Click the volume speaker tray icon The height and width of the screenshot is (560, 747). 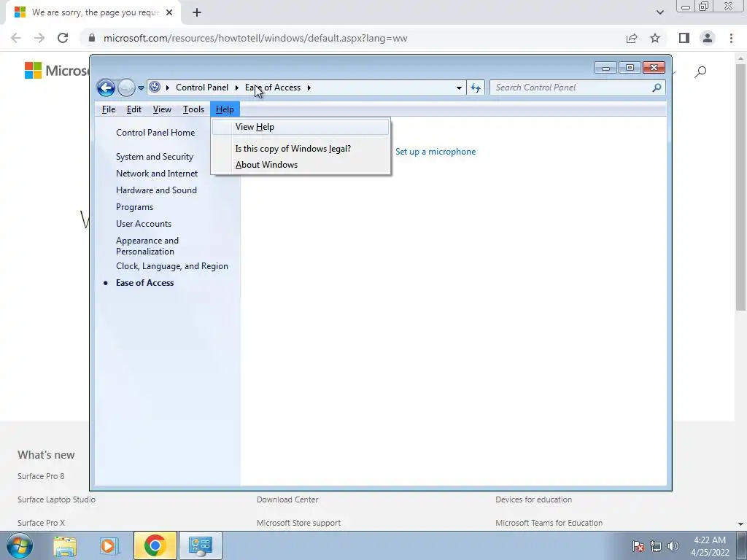tap(673, 546)
